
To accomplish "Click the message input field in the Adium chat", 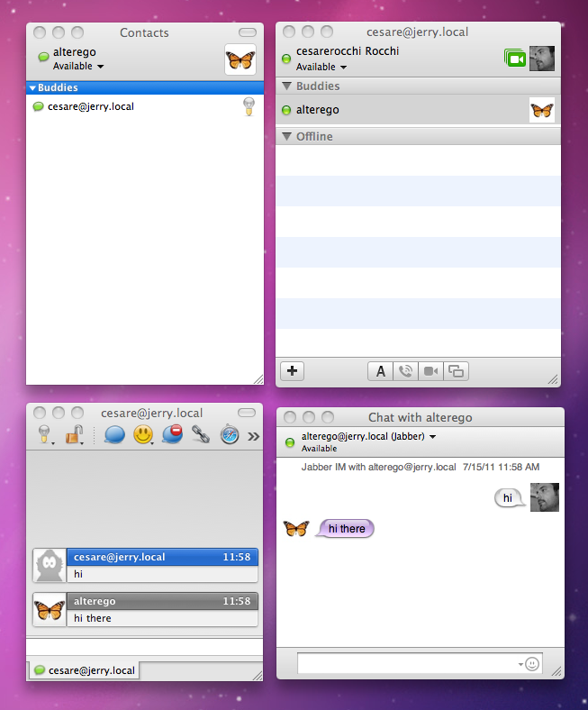I will pyautogui.click(x=144, y=647).
